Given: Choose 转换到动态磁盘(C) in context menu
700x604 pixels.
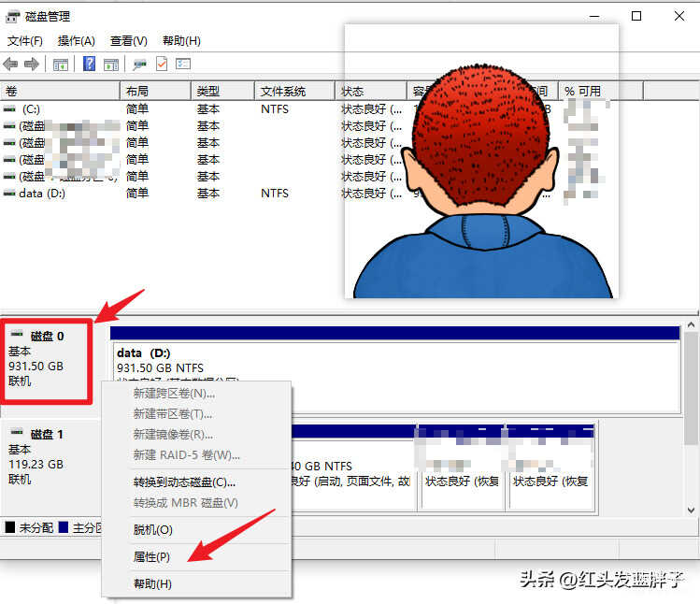Looking at the screenshot, I should point(184,482).
